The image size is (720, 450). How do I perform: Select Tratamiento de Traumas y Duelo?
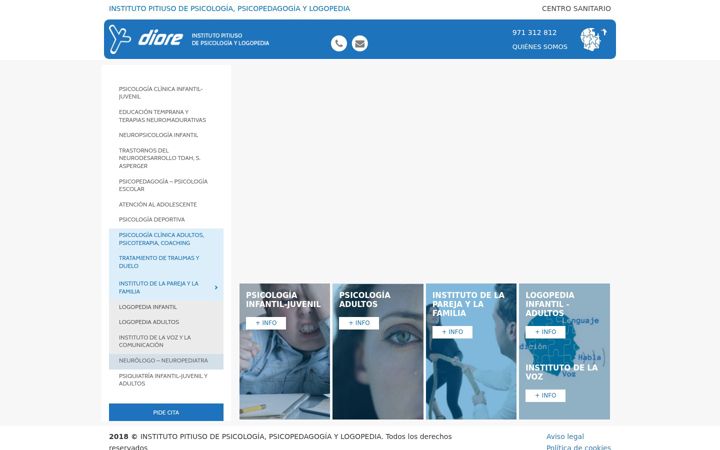[x=166, y=262]
